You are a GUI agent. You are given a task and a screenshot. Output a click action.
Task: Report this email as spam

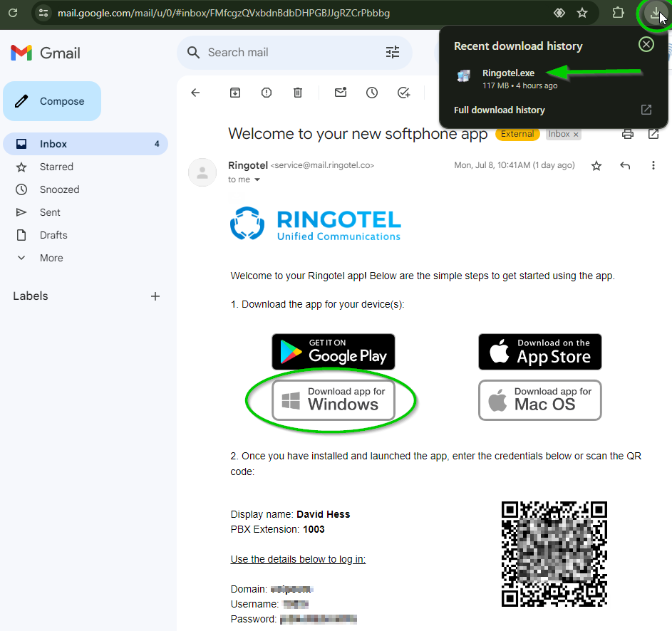tap(266, 93)
